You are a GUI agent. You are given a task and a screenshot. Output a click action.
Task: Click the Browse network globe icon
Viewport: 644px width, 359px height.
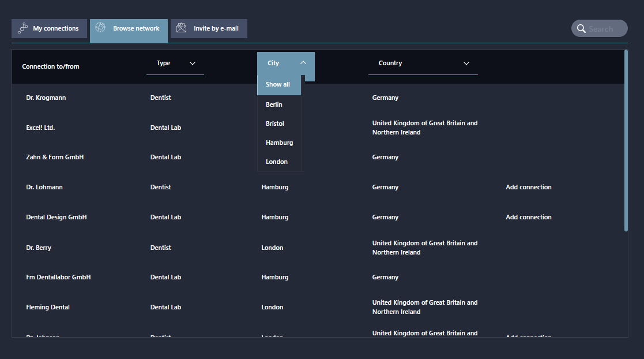[101, 28]
